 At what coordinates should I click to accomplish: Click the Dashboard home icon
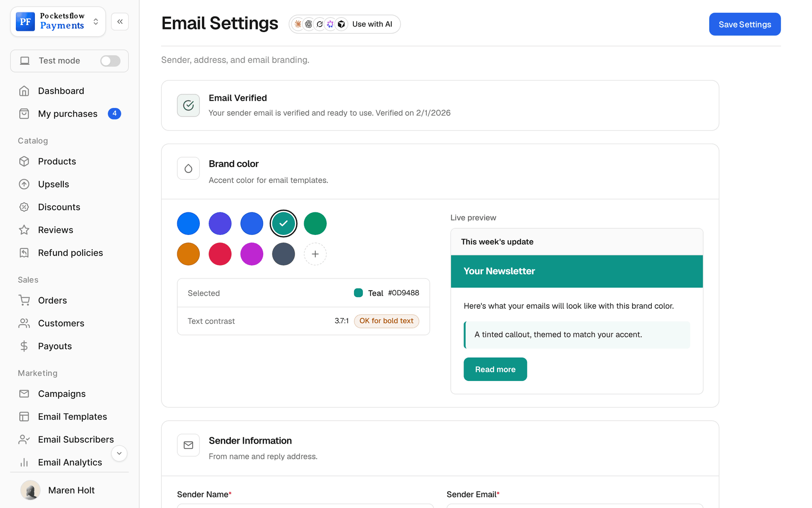coord(24,91)
